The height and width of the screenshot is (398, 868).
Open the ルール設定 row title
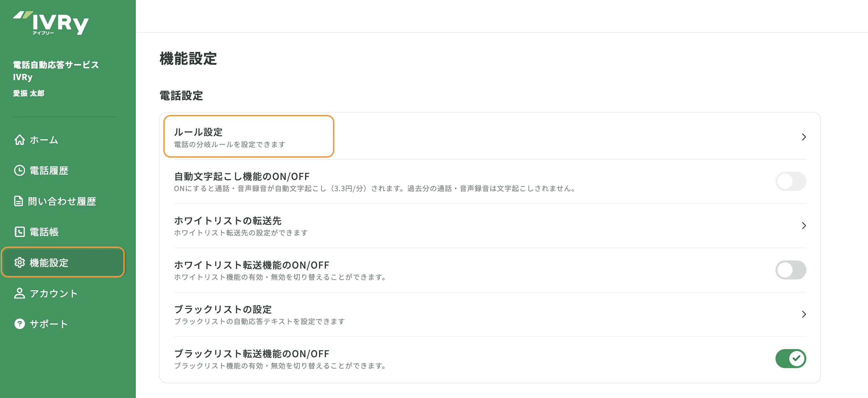pos(198,132)
